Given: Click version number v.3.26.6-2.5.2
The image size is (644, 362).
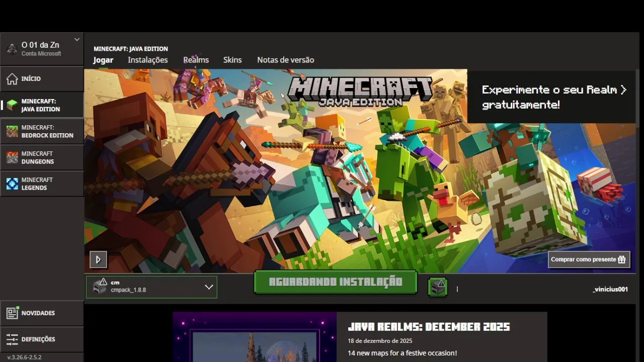Looking at the screenshot, I should tap(24, 357).
